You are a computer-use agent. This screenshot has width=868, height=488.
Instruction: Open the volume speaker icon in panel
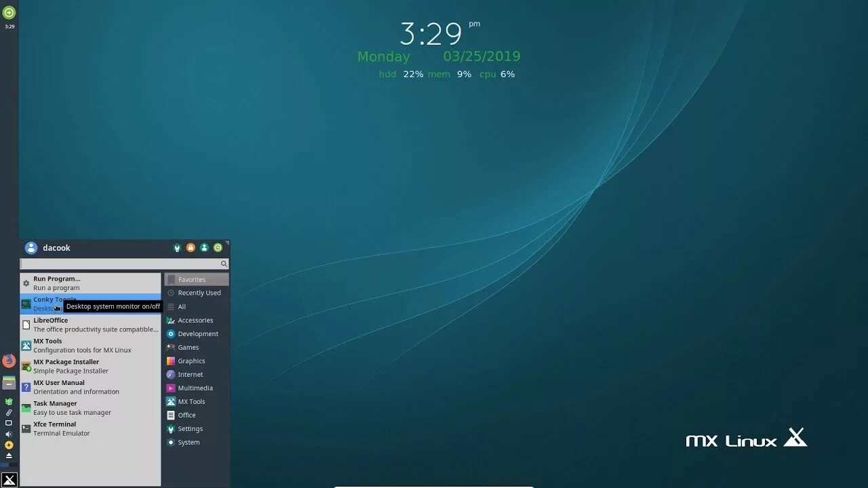(9, 434)
